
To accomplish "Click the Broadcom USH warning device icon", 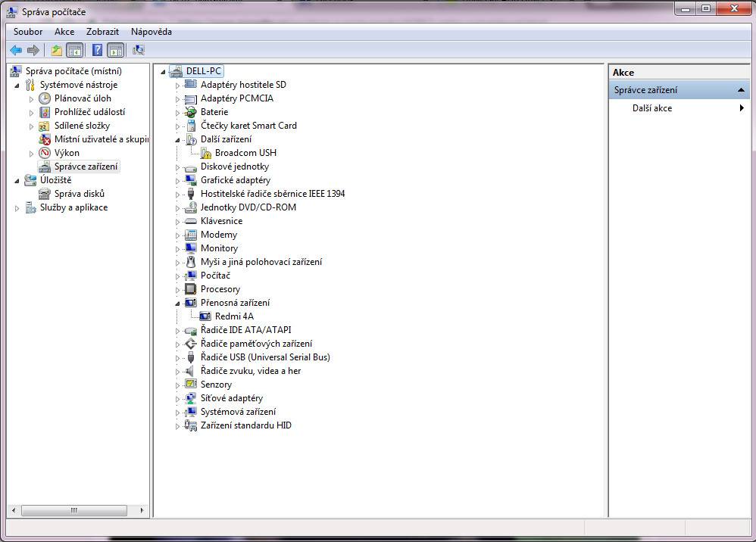I will tap(205, 153).
